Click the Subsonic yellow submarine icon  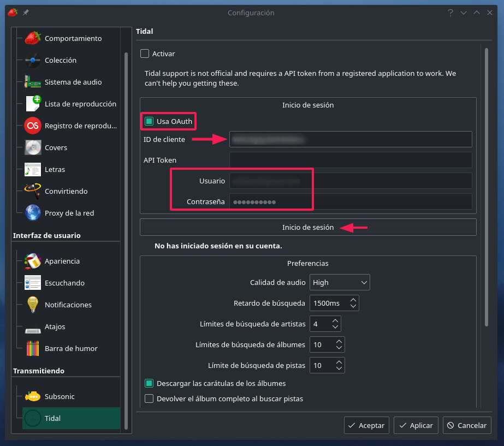tap(33, 396)
